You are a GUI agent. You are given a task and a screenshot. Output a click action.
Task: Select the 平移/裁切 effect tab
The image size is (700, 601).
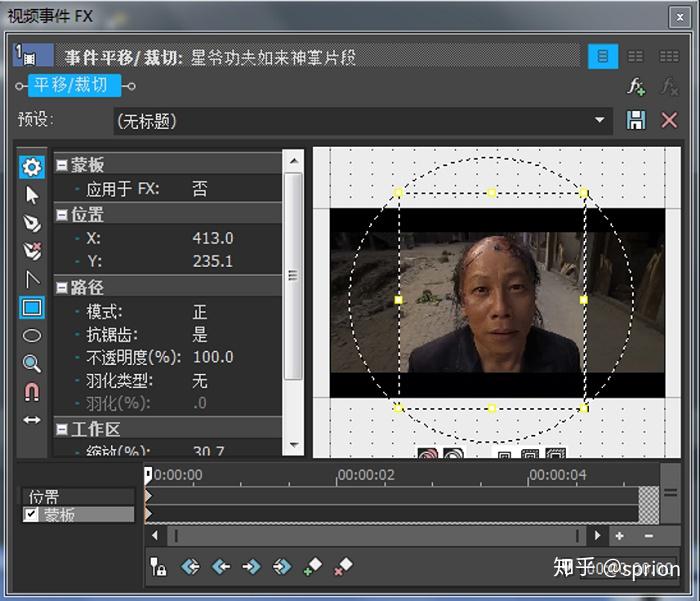(75, 85)
